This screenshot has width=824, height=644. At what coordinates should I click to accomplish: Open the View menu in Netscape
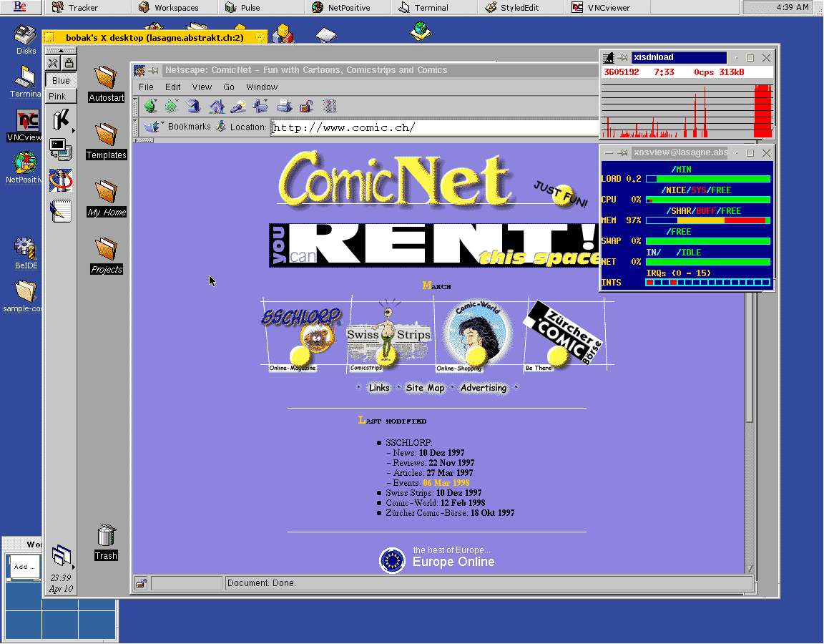pyautogui.click(x=202, y=87)
